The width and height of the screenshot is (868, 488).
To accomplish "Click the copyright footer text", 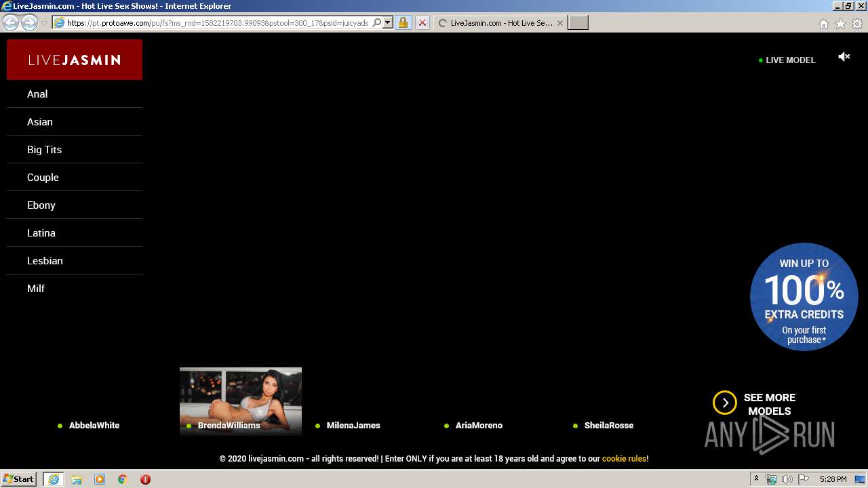I will [x=434, y=459].
